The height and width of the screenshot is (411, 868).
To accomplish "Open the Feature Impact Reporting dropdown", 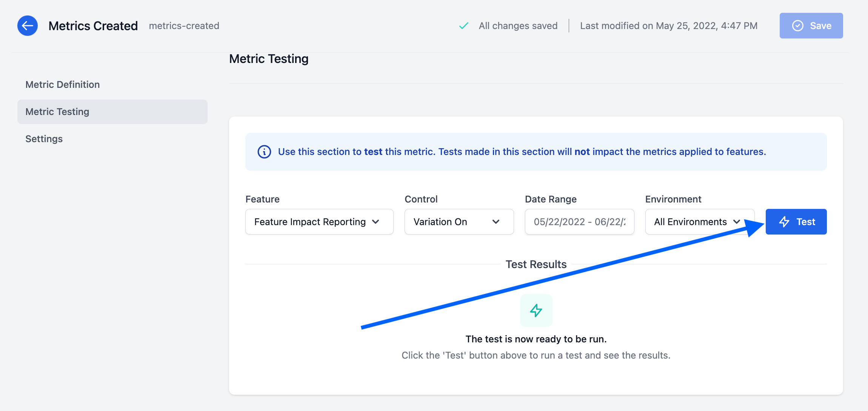I will pyautogui.click(x=319, y=222).
